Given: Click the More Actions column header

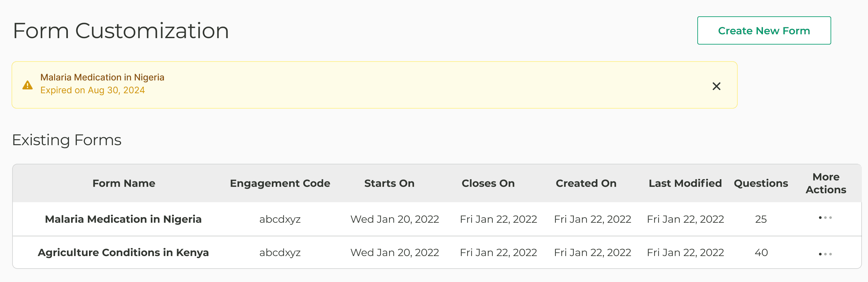Looking at the screenshot, I should 826,183.
